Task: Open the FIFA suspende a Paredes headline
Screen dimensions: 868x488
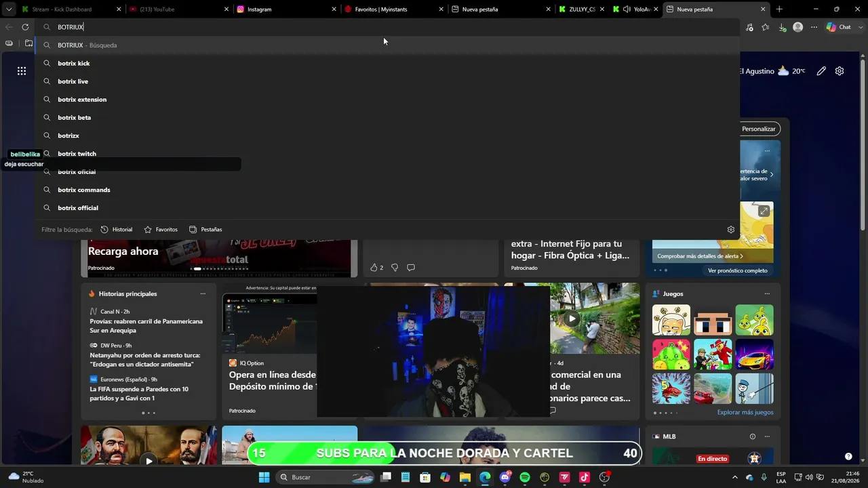Action: coord(139,394)
